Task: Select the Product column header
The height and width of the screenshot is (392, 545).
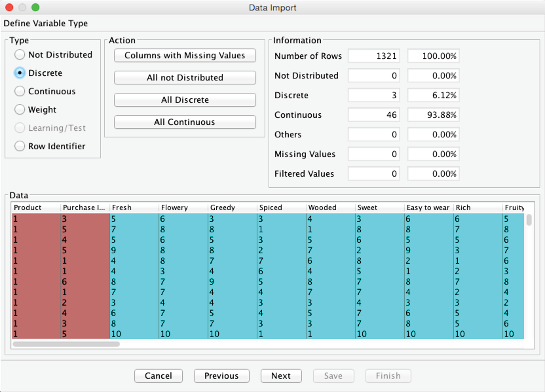Action: tap(36, 207)
